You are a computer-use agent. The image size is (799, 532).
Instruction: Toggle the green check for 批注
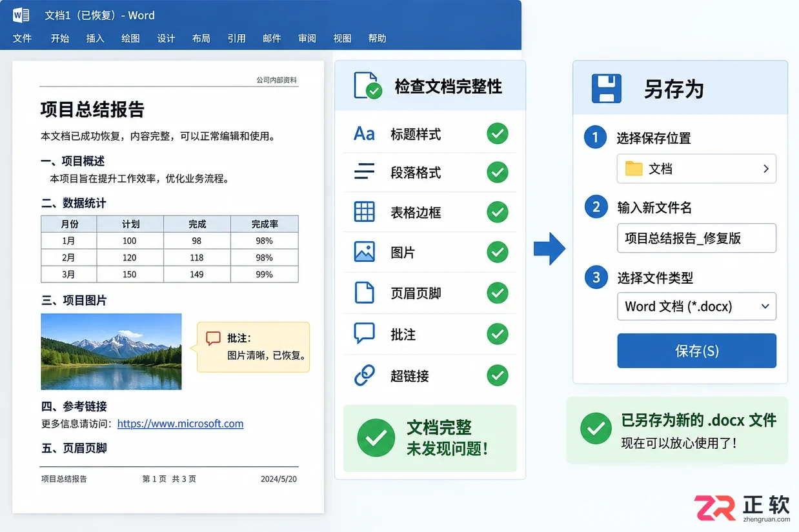tap(497, 334)
